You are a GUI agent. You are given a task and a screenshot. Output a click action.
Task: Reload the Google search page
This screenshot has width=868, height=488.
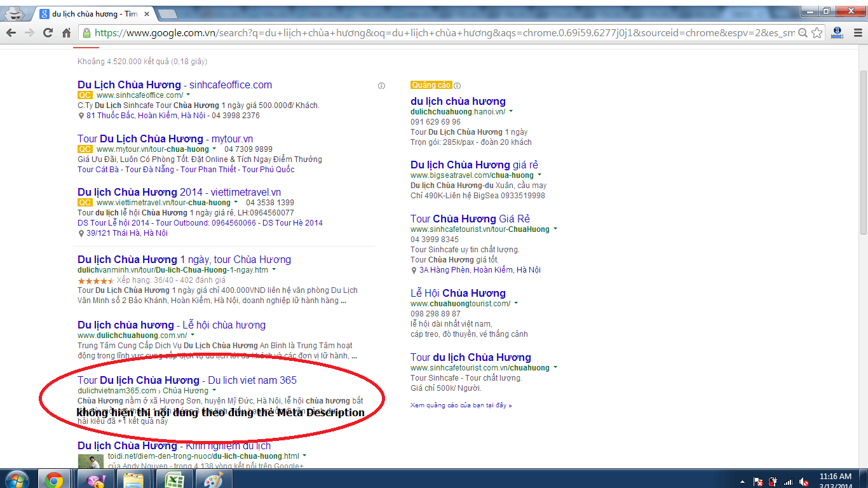48,33
